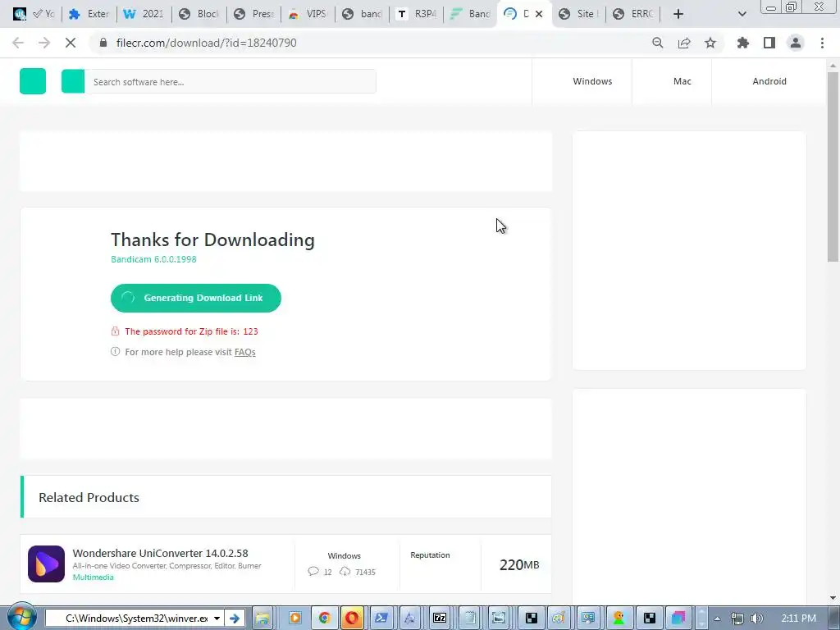Click the scrollbar down arrow
The height and width of the screenshot is (630, 840).
tap(833, 598)
